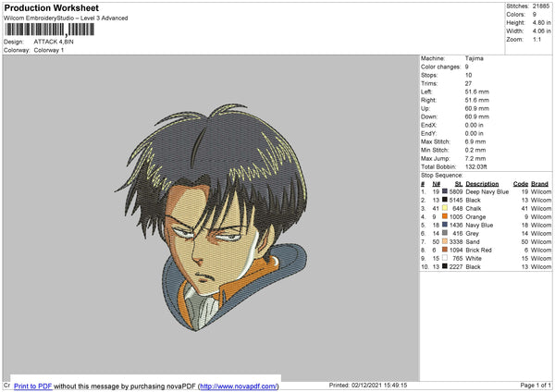Screen dimensions: 555x392
Task: Click the Chalk color swatch
Action: [445, 208]
